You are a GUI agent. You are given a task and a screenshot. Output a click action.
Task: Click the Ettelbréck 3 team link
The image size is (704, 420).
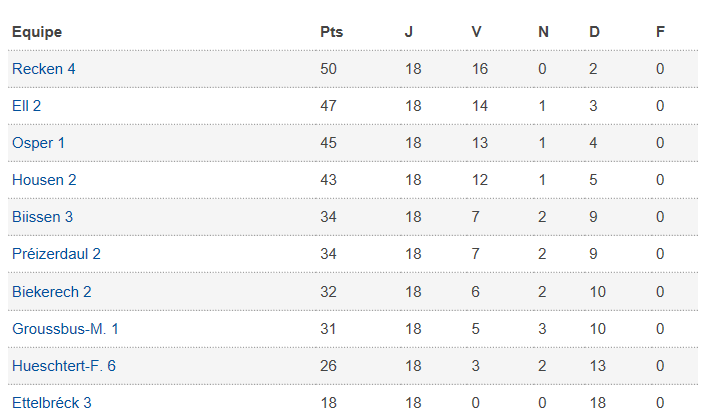(52, 403)
